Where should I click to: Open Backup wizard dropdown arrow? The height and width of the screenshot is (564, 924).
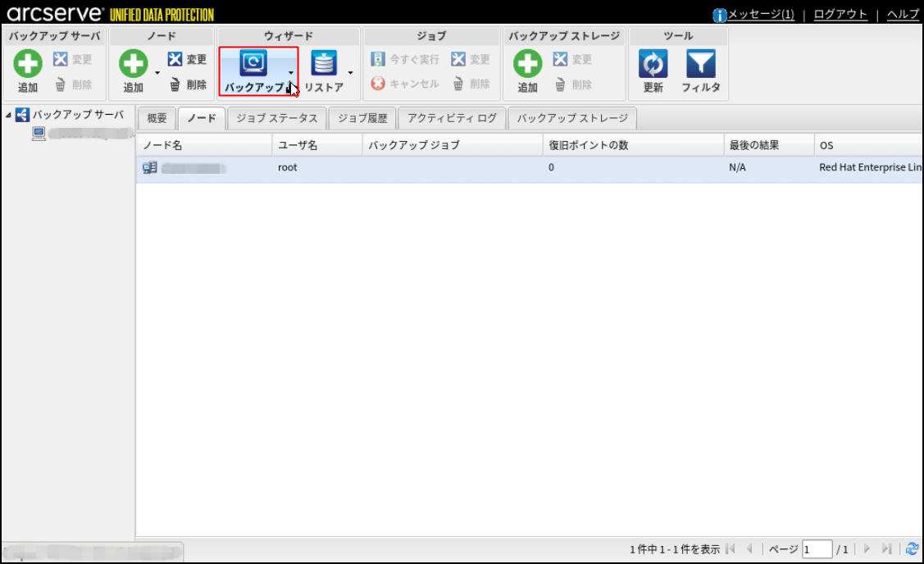coord(290,73)
